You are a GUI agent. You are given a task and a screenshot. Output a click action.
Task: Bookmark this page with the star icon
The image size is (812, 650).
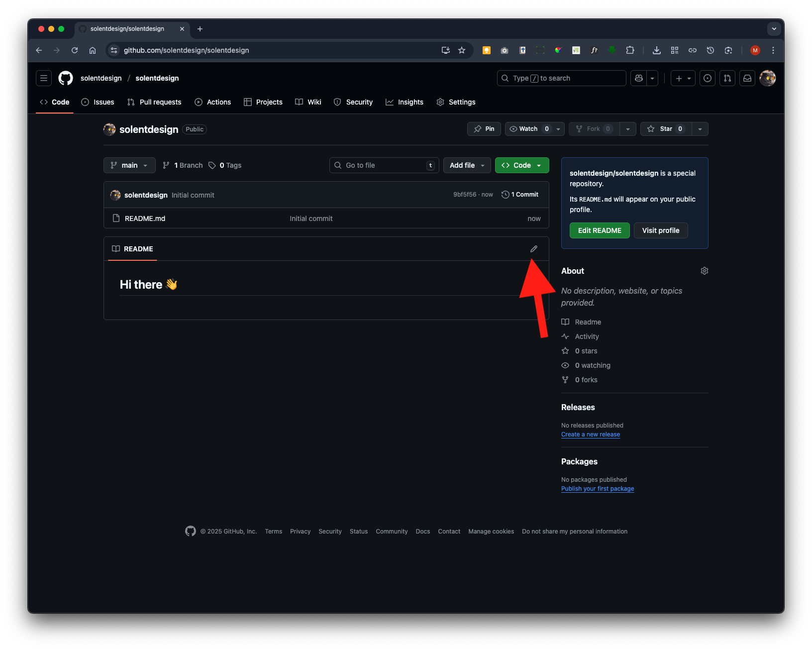pos(462,50)
